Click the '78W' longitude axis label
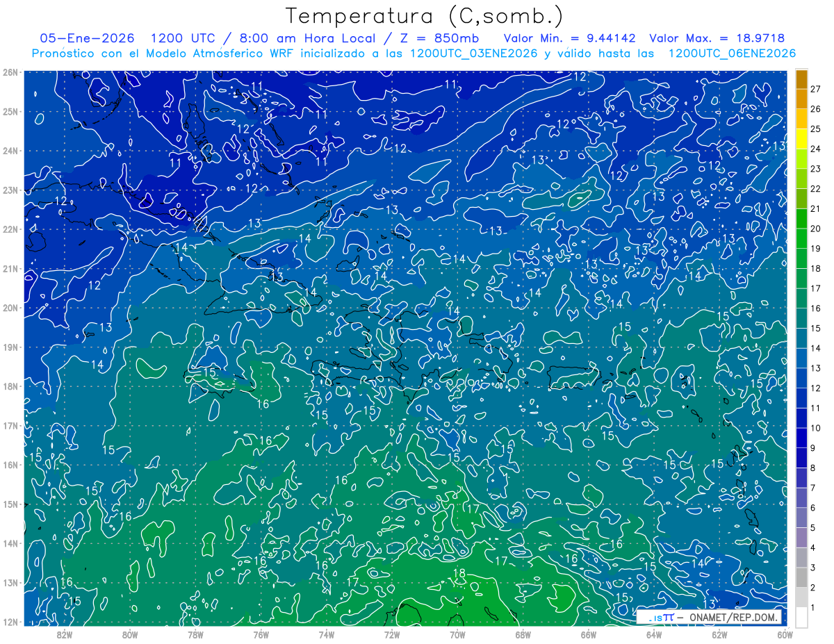The image size is (834, 644). click(x=195, y=634)
